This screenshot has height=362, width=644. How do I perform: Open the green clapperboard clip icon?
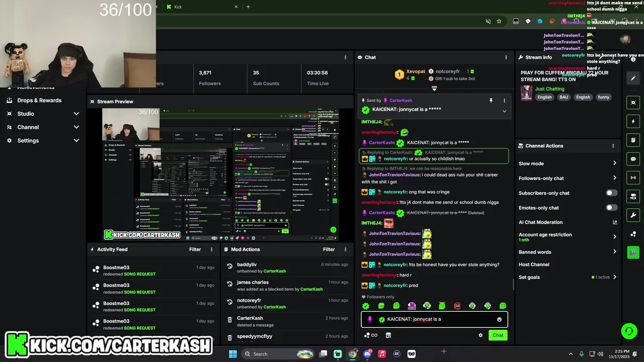[633, 252]
